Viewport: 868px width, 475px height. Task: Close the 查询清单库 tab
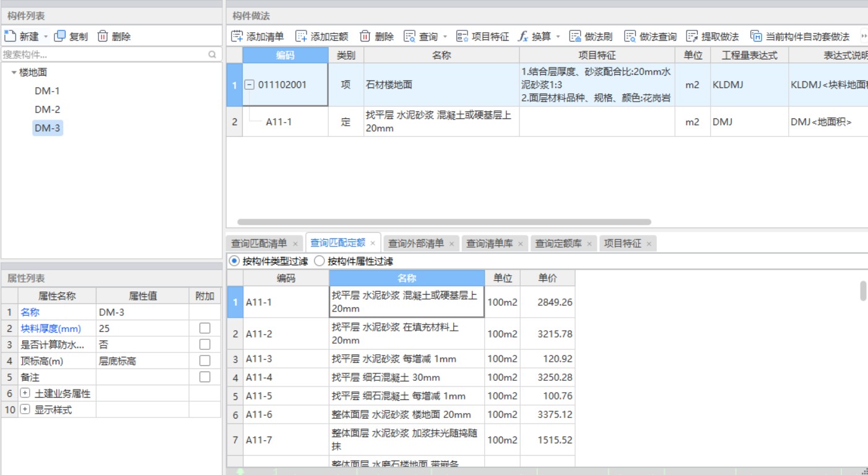click(x=520, y=244)
